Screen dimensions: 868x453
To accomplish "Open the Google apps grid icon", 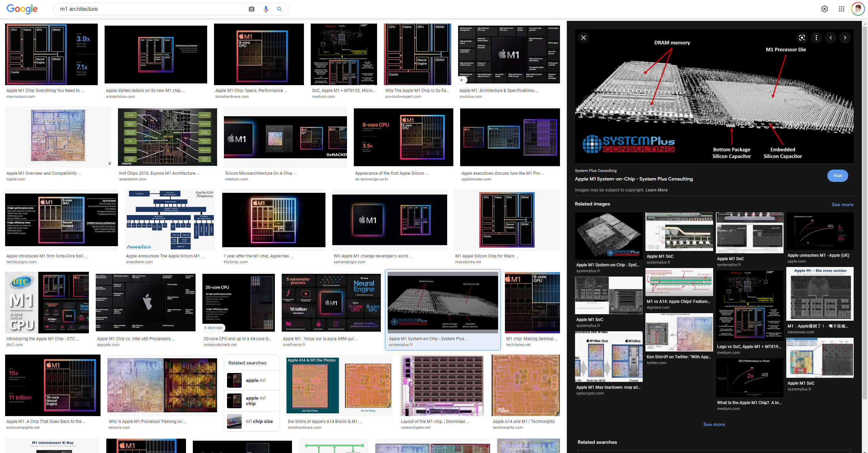I will pyautogui.click(x=841, y=9).
